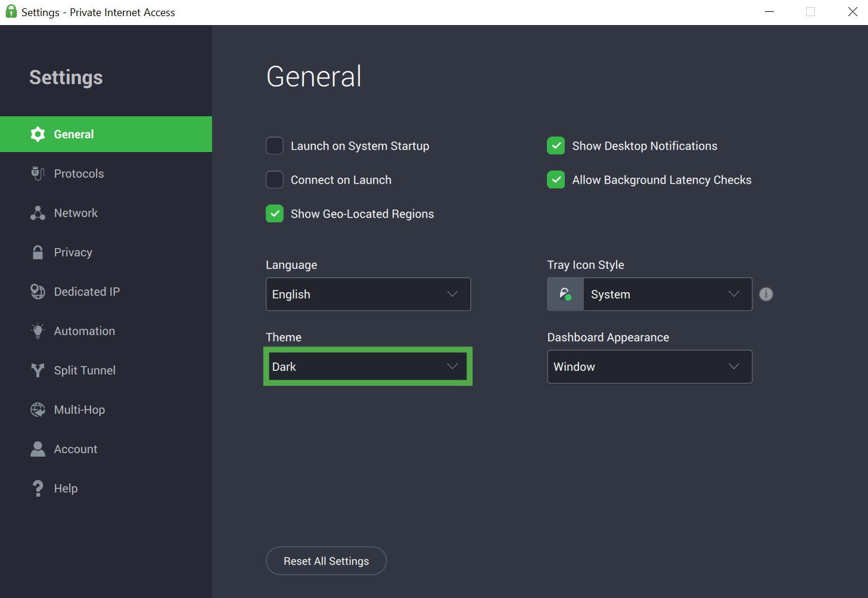Click the Show Geo-Located Regions label

[362, 214]
